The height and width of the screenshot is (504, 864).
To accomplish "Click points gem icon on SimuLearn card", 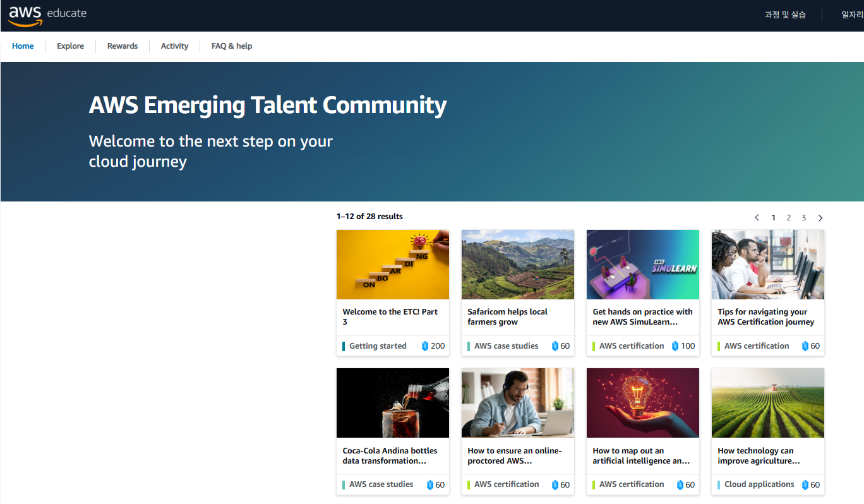I will [675, 346].
